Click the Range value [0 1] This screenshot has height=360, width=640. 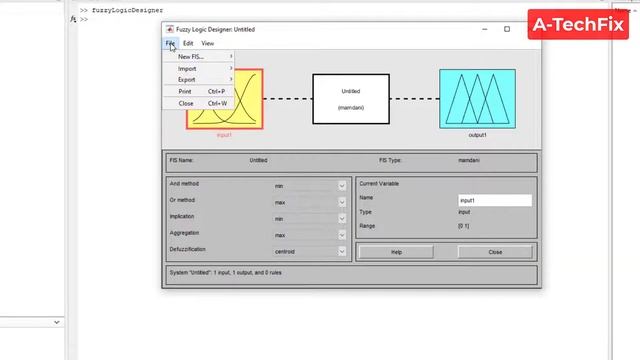coord(464,226)
